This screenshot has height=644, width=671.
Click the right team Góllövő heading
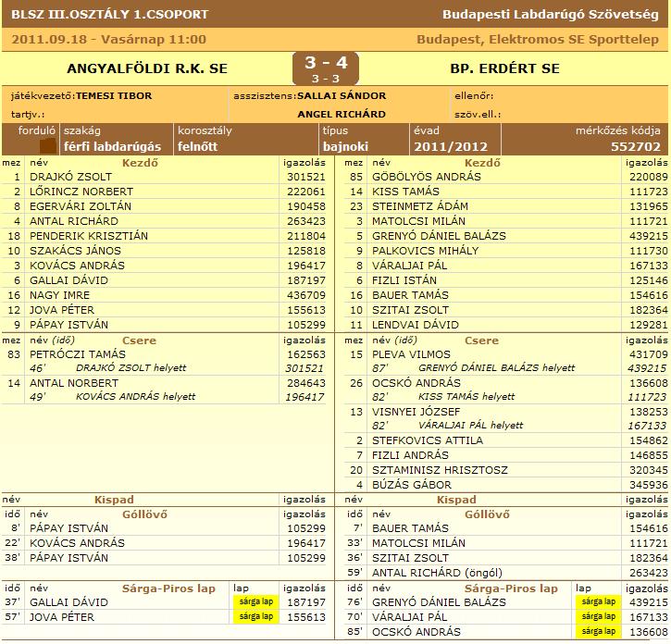[487, 514]
